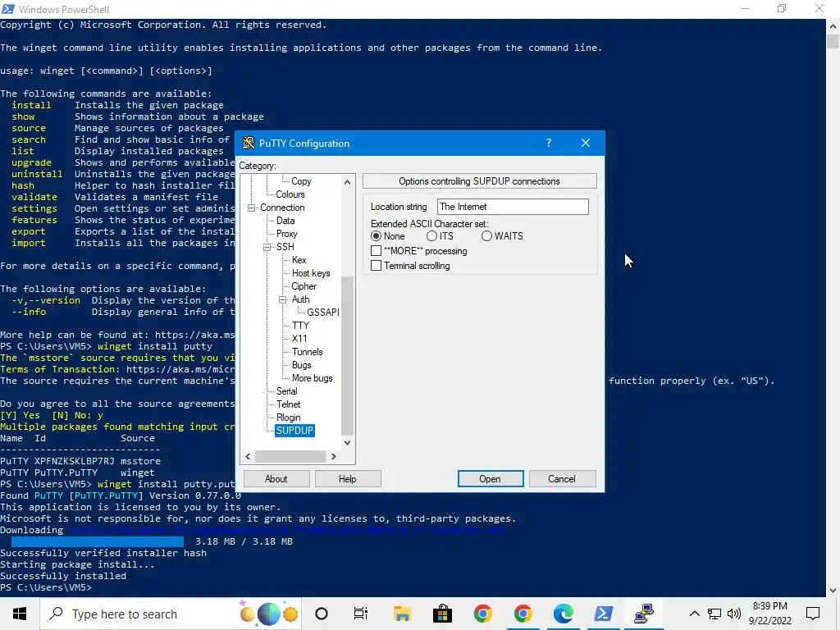Enable Terminal scrolling checkbox
The height and width of the screenshot is (630, 840).
[x=376, y=266]
